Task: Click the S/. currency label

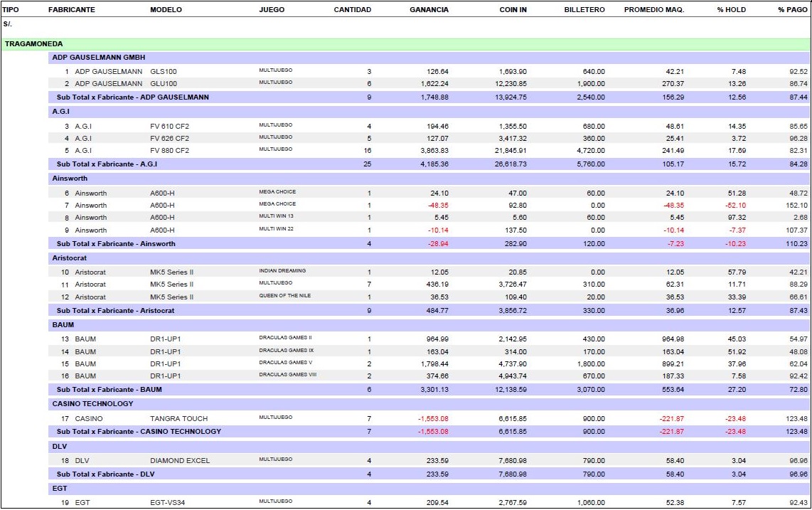Action: tap(7, 24)
